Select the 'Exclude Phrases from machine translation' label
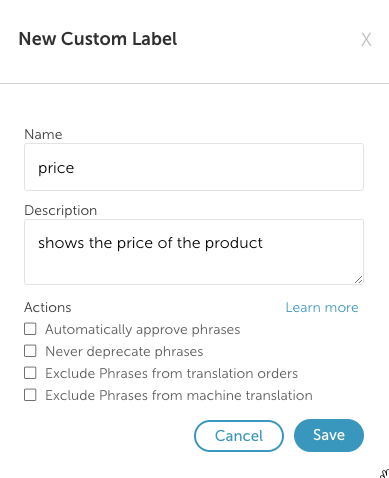Screen dimensions: 389x478 point(179,395)
